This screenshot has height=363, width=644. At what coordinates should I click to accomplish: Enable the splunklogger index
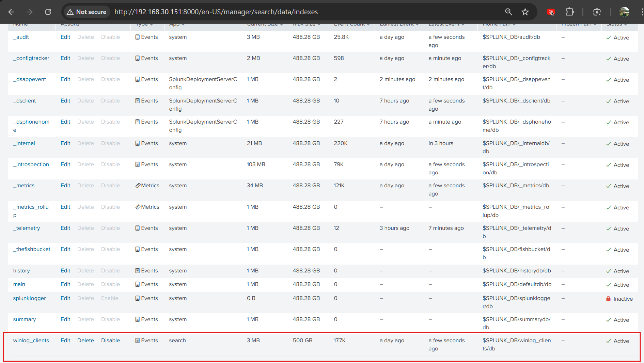(110, 298)
